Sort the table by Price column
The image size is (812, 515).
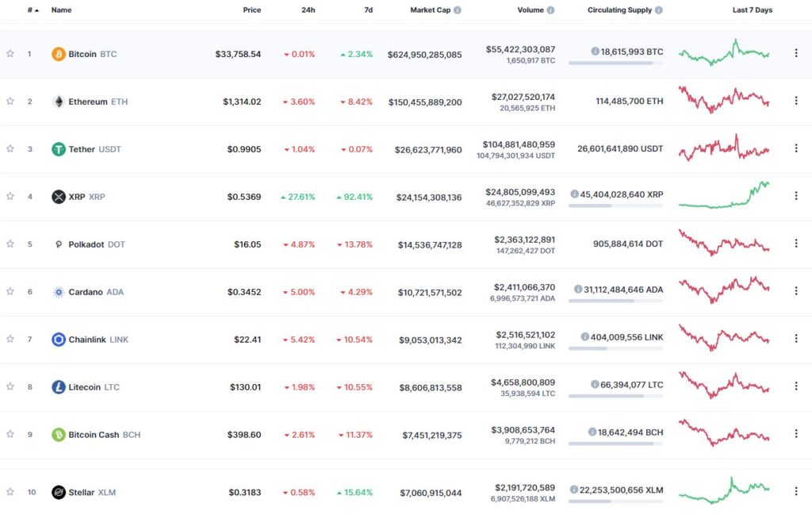click(x=251, y=10)
